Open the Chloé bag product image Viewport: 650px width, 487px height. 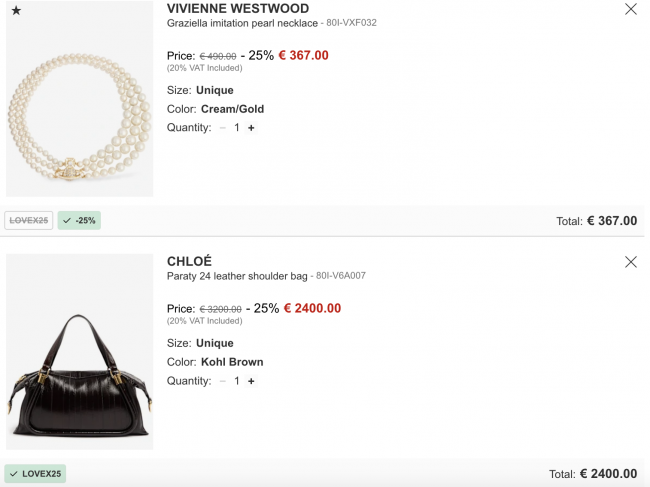point(80,351)
